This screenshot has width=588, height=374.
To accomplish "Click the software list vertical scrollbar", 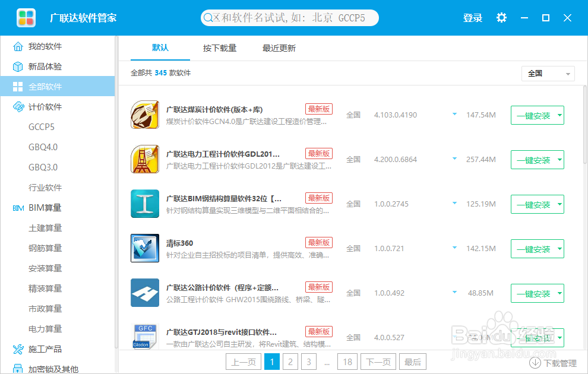I will (585, 125).
